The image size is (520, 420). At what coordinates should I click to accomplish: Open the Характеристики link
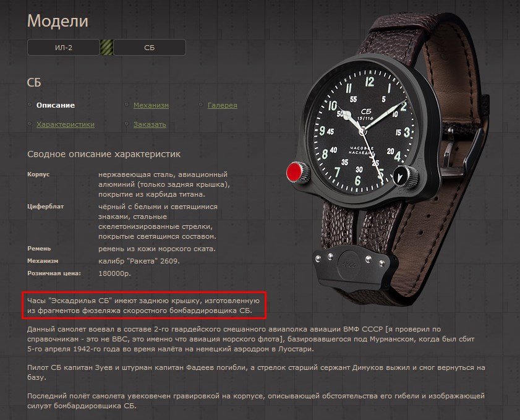click(x=66, y=124)
